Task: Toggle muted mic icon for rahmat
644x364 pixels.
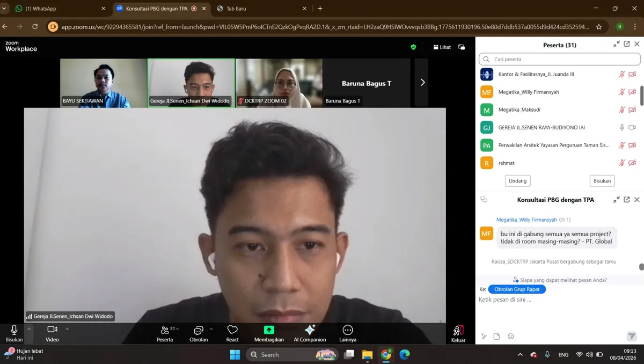Action: pyautogui.click(x=622, y=163)
